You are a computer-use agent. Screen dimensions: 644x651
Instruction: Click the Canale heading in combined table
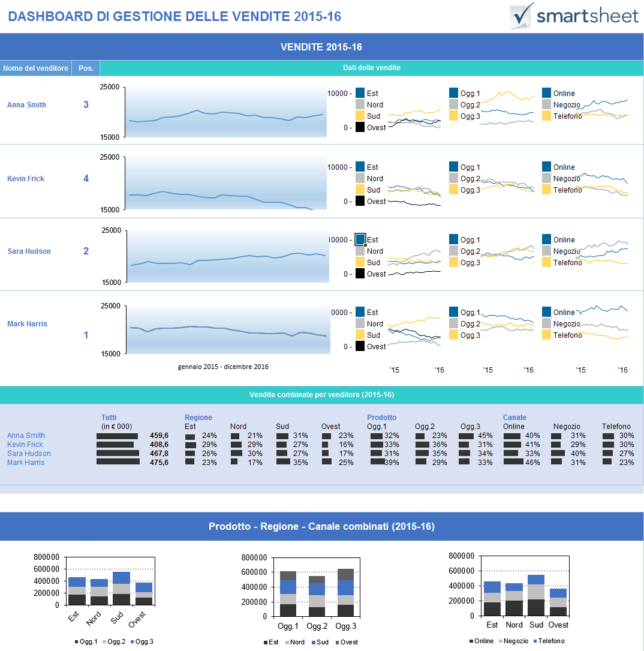tap(514, 417)
